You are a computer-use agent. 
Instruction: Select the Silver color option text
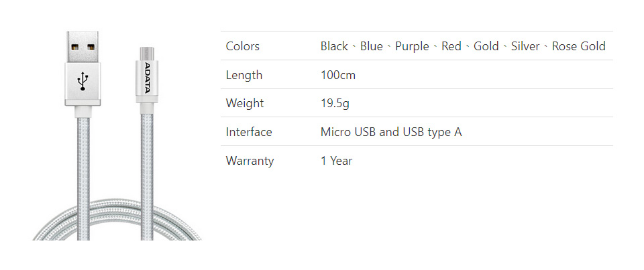pos(525,46)
